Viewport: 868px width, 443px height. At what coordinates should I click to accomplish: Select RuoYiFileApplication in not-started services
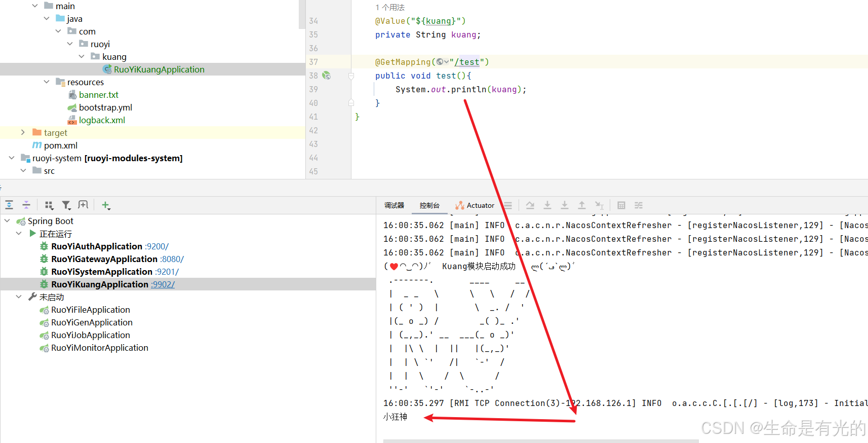(91, 310)
